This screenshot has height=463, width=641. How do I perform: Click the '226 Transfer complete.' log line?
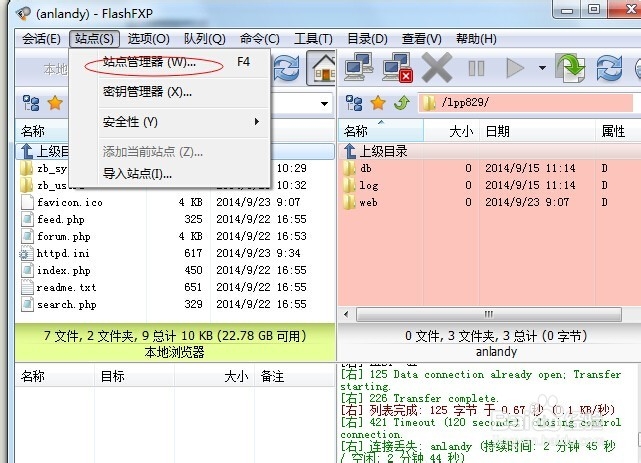coord(420,398)
